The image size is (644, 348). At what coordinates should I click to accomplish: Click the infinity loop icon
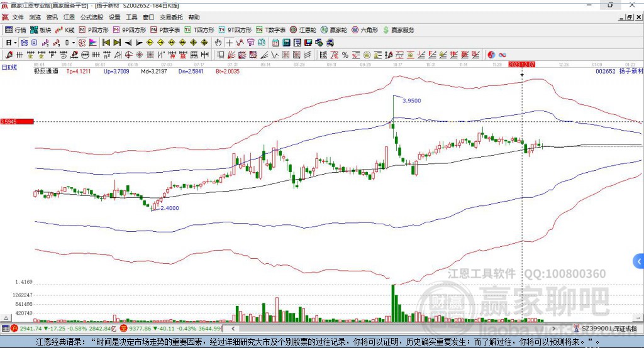pyautogui.click(x=502, y=55)
